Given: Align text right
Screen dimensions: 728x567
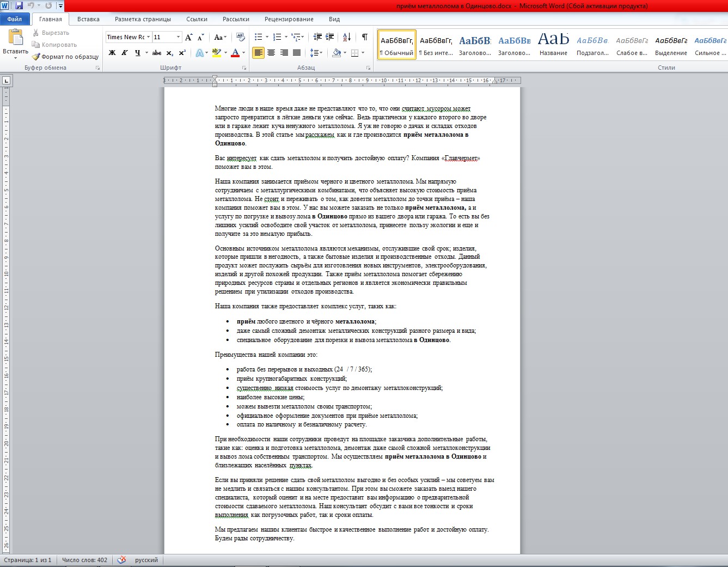Looking at the screenshot, I should pos(284,53).
